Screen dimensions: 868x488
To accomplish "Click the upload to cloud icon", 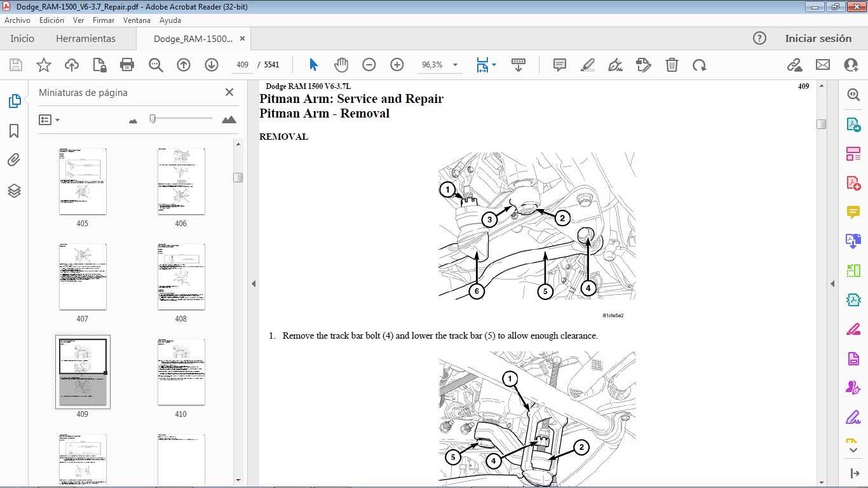I will point(72,65).
